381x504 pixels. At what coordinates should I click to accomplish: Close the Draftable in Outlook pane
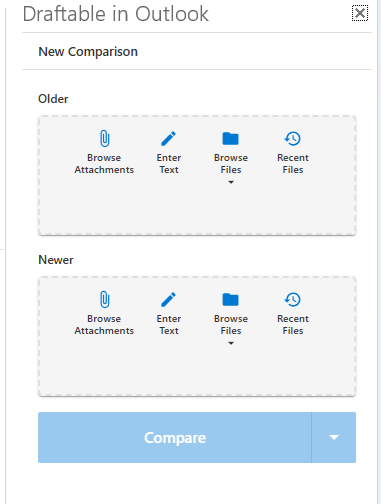point(360,13)
